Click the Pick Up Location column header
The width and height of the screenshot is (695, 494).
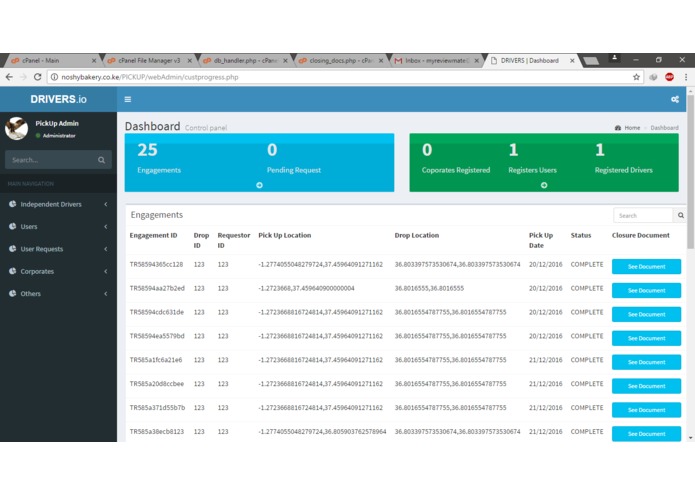pos(285,235)
